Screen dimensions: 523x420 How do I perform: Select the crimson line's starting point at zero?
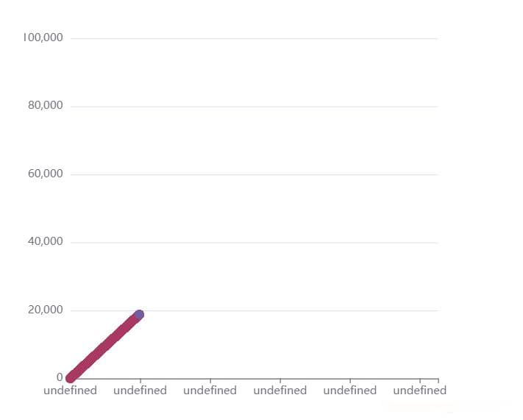[70, 378]
